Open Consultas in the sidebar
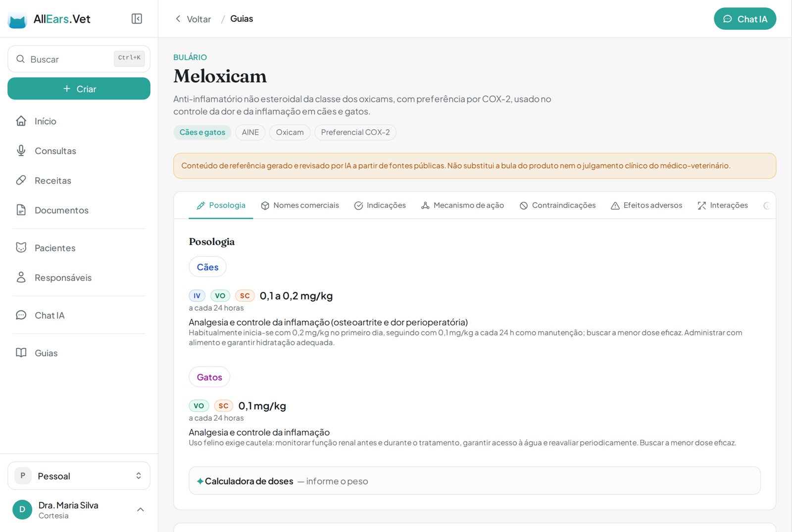This screenshot has width=792, height=532. [x=79, y=150]
